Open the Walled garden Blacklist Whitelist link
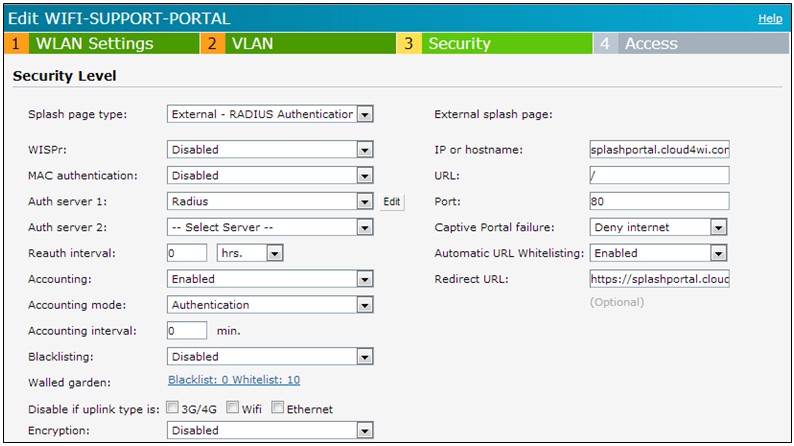 click(234, 380)
